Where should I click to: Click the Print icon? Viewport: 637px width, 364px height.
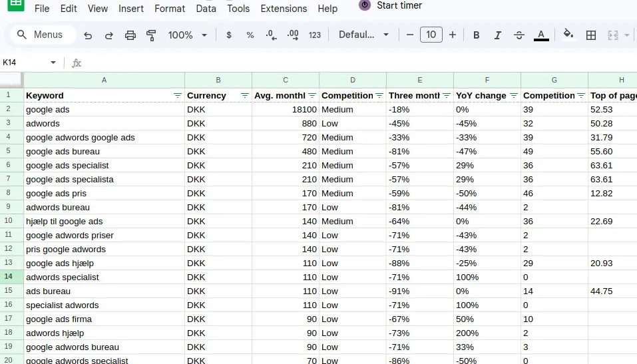(x=130, y=35)
